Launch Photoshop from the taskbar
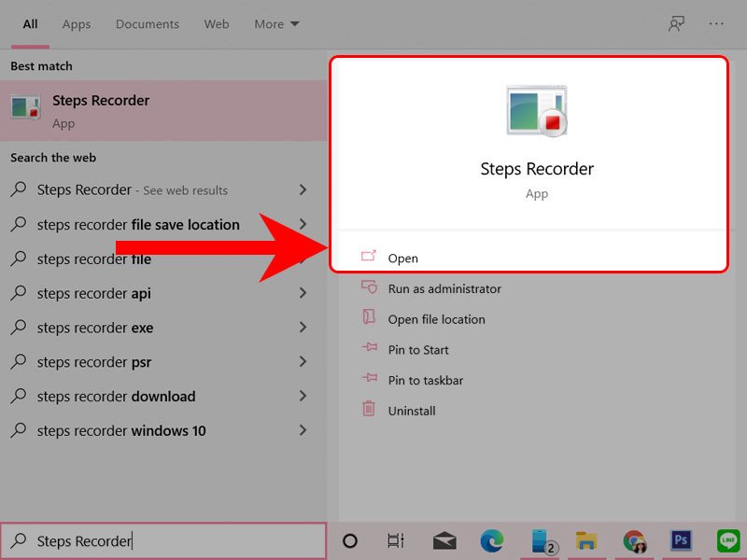 [681, 540]
